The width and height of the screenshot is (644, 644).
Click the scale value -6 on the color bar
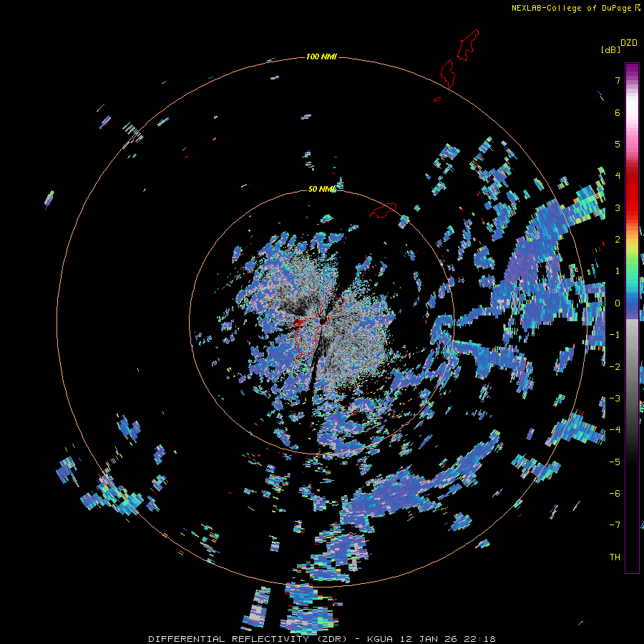pos(615,494)
